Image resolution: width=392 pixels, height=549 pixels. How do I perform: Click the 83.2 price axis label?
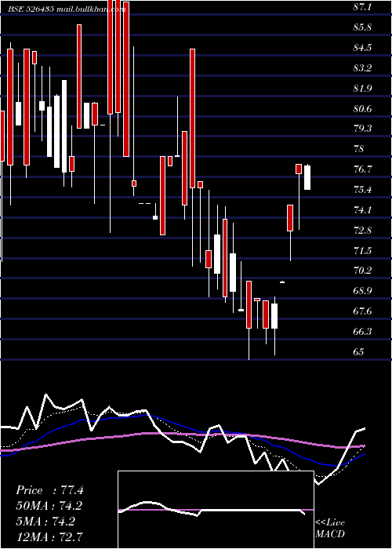click(362, 68)
